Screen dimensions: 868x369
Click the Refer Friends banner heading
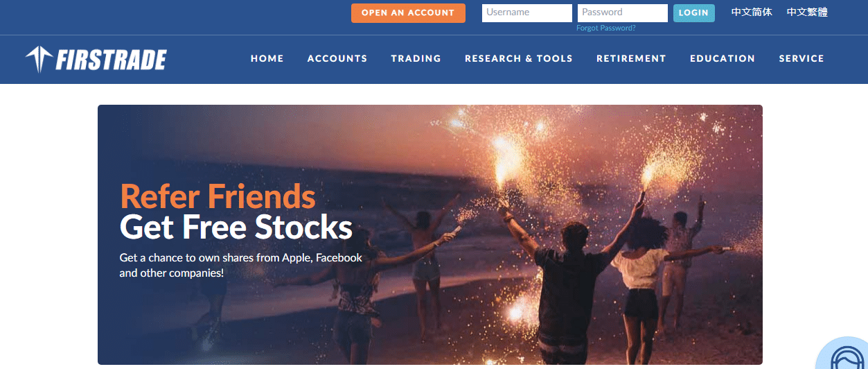(218, 196)
